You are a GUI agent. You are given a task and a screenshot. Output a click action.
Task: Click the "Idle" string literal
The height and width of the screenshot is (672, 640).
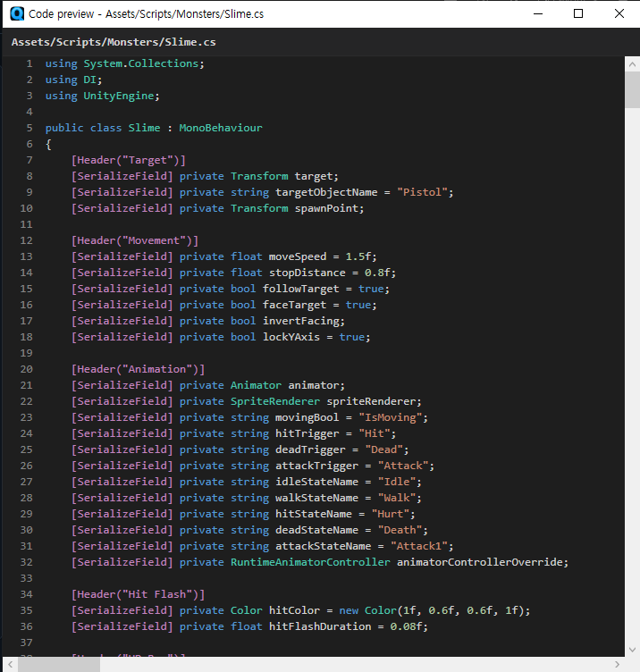point(397,482)
